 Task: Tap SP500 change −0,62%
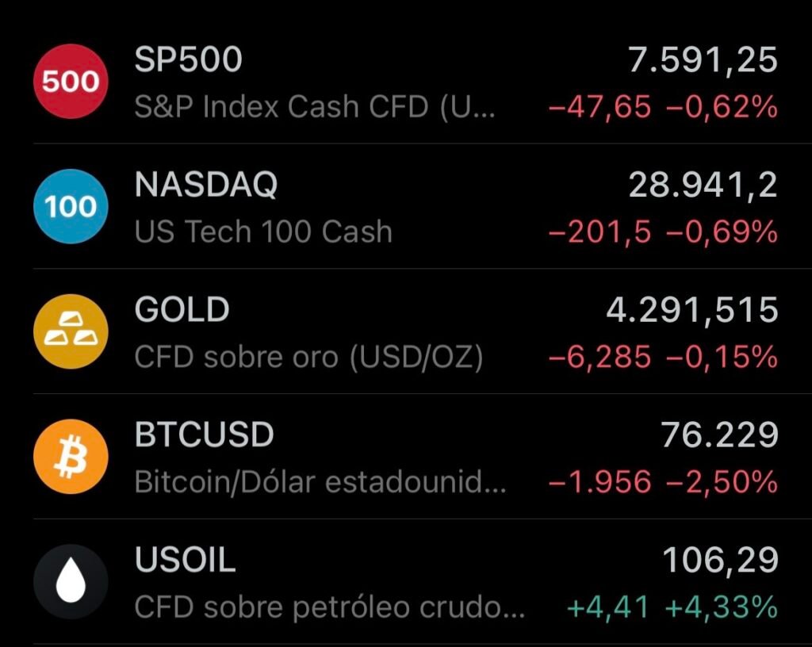722,106
